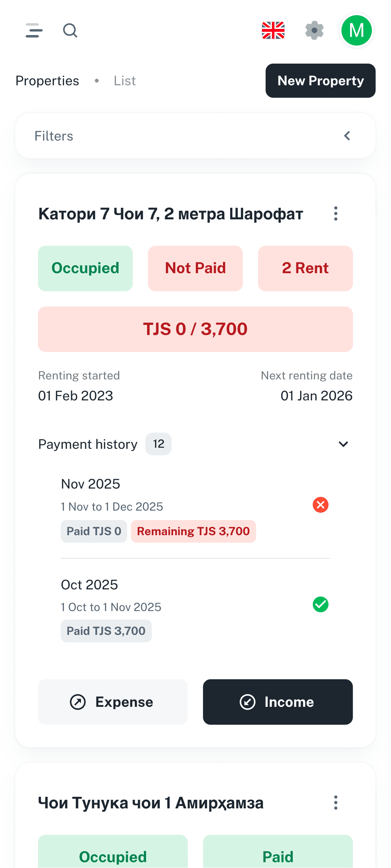Screen dimensions: 391x868
Task: Select the List breadcrumb item
Action: (125, 81)
